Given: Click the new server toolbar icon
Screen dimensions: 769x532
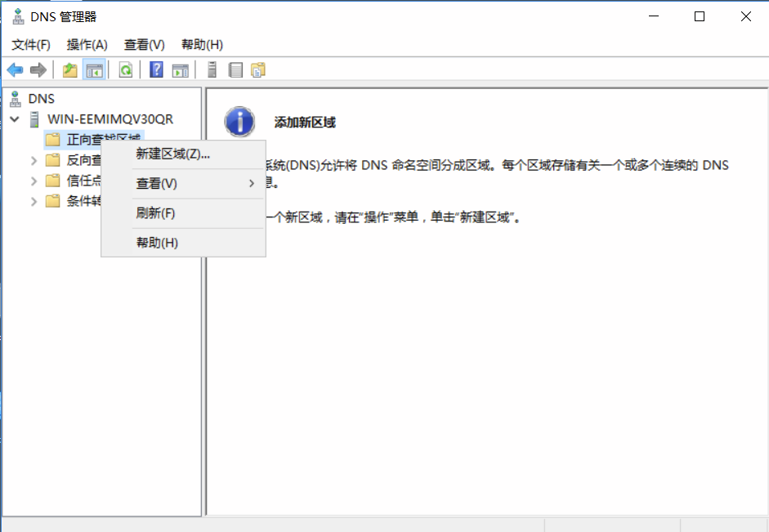Looking at the screenshot, I should coord(212,69).
